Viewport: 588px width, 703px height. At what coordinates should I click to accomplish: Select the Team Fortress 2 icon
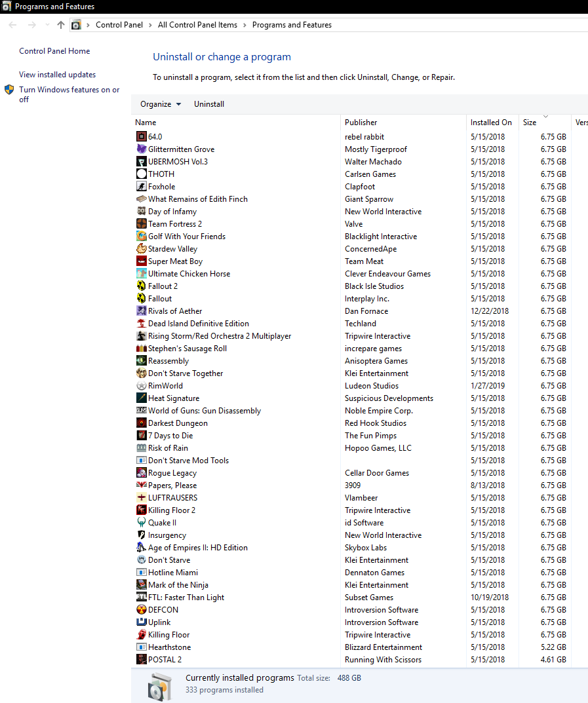[142, 223]
